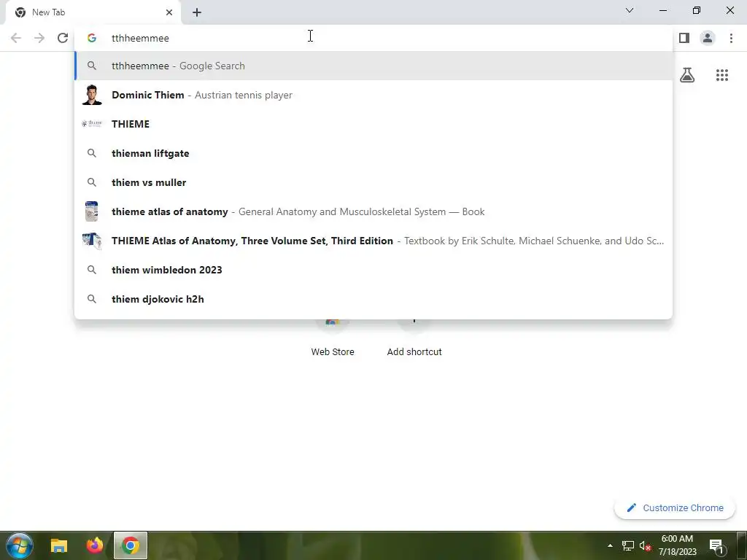747x560 pixels.
Task: Pick the thieme atlas of anatomy suggestion
Action: click(x=373, y=211)
